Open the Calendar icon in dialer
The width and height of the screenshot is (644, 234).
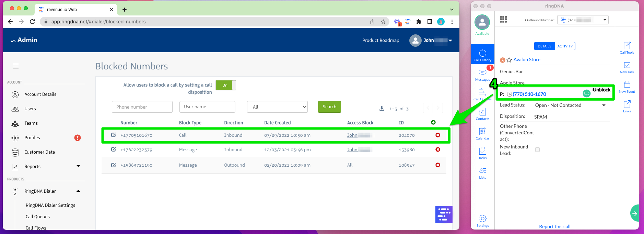point(482,133)
